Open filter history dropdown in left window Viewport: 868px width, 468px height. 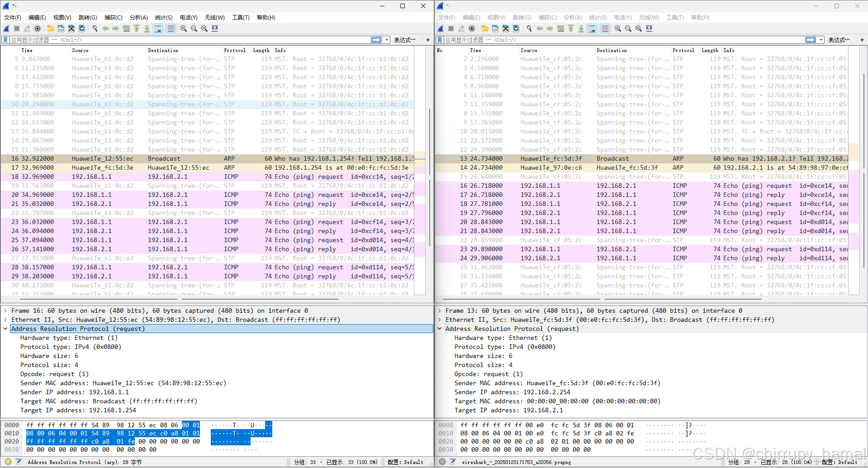(x=387, y=40)
